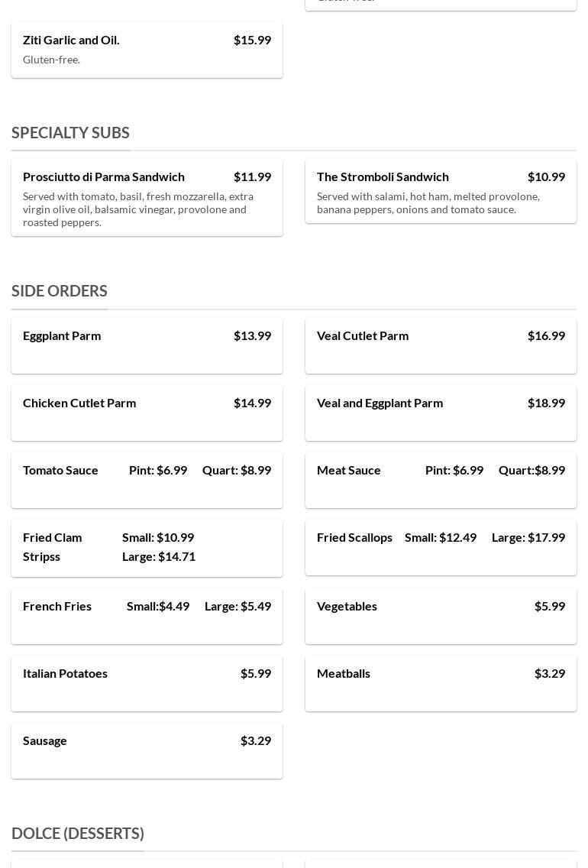Click the Side Orders section heading
Screen dimensions: 588x868
click(x=60, y=291)
